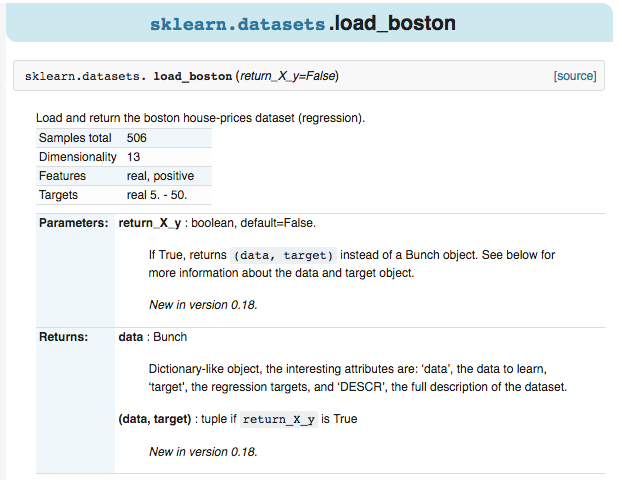Click the 'data : Bunch' return entry
This screenshot has height=480, width=622.
152,337
